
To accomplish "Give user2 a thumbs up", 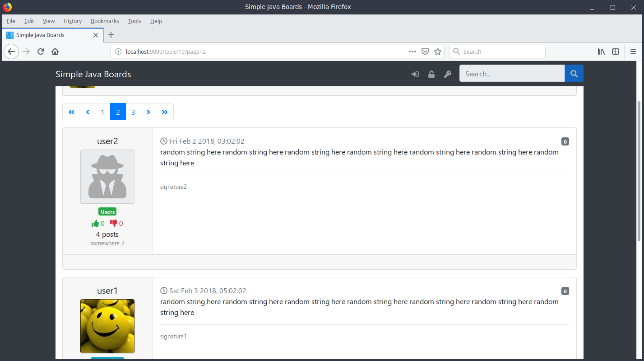I will (95, 223).
